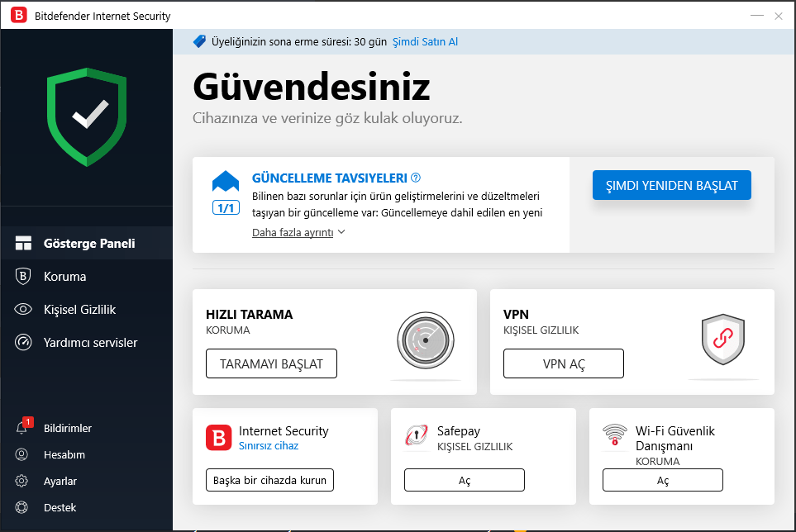
Task: Click the green shield status icon
Action: click(87, 117)
